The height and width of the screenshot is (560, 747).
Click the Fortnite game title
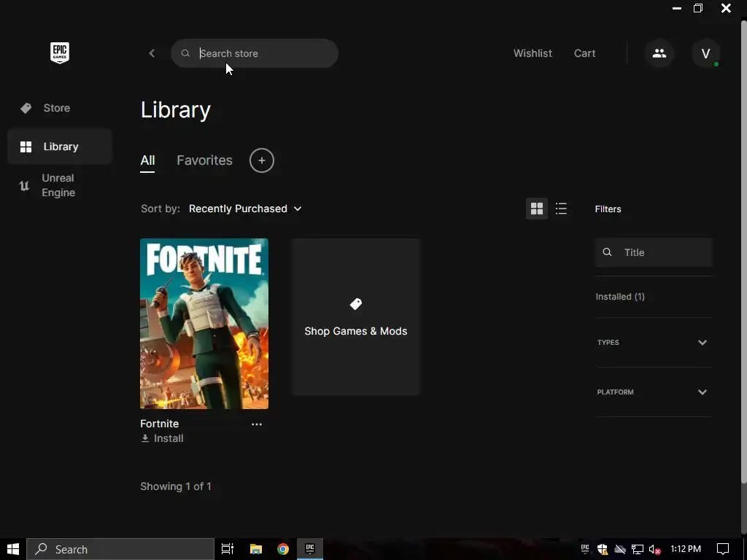[x=160, y=424]
